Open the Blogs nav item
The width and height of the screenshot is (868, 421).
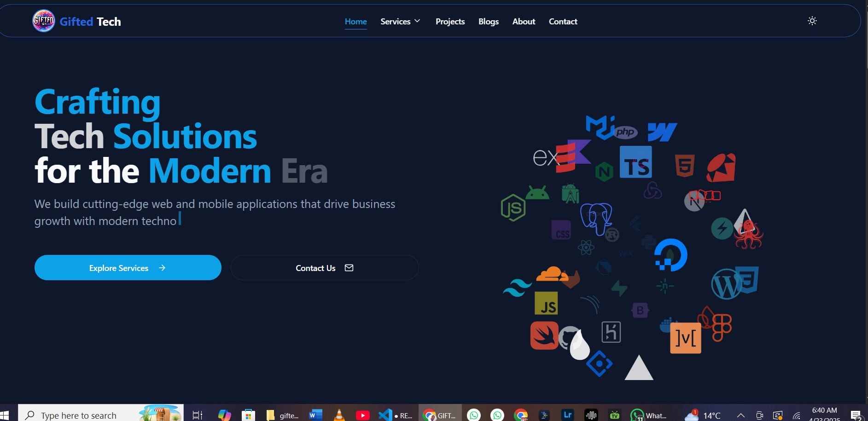(489, 22)
